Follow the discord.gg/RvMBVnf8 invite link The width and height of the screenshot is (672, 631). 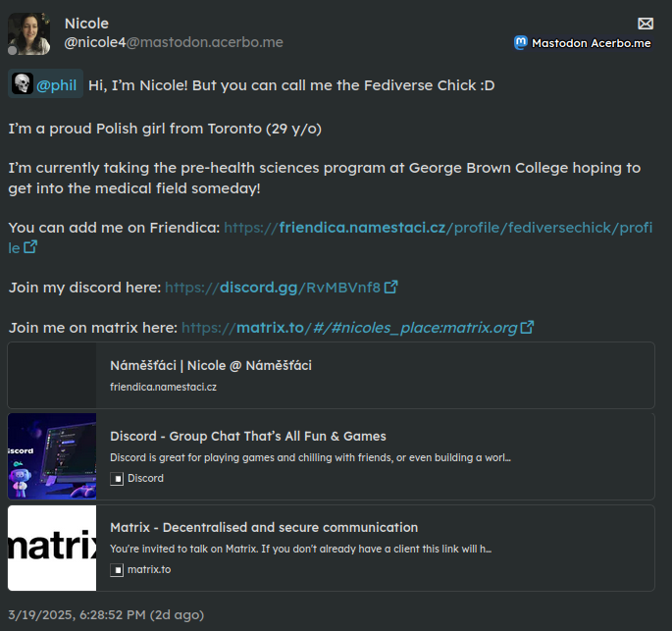272,288
